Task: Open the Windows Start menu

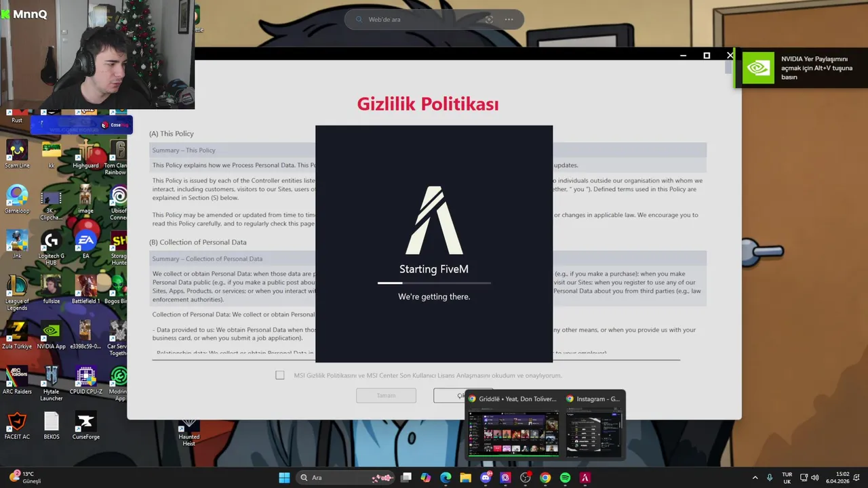Action: tap(284, 478)
